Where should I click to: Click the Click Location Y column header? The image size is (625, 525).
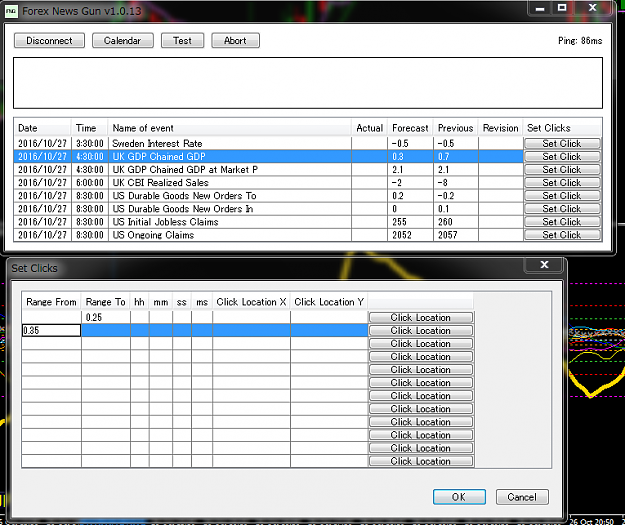tap(329, 302)
